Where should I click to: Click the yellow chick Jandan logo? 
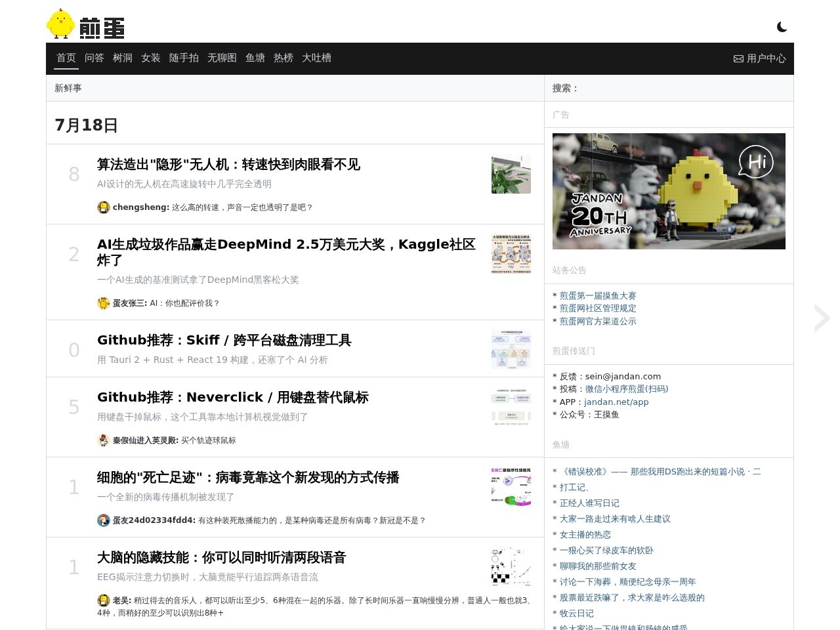(x=85, y=24)
